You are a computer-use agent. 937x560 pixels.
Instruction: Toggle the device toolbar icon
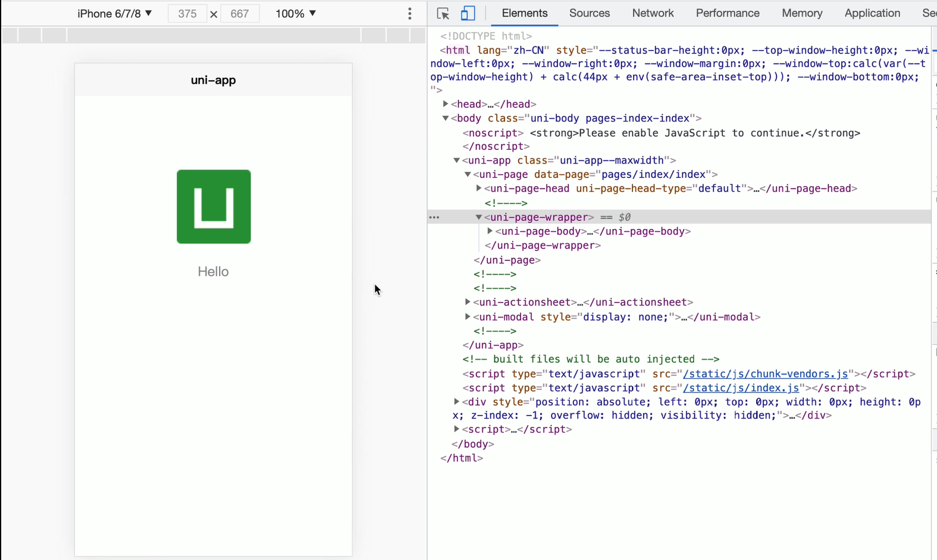[x=468, y=13]
